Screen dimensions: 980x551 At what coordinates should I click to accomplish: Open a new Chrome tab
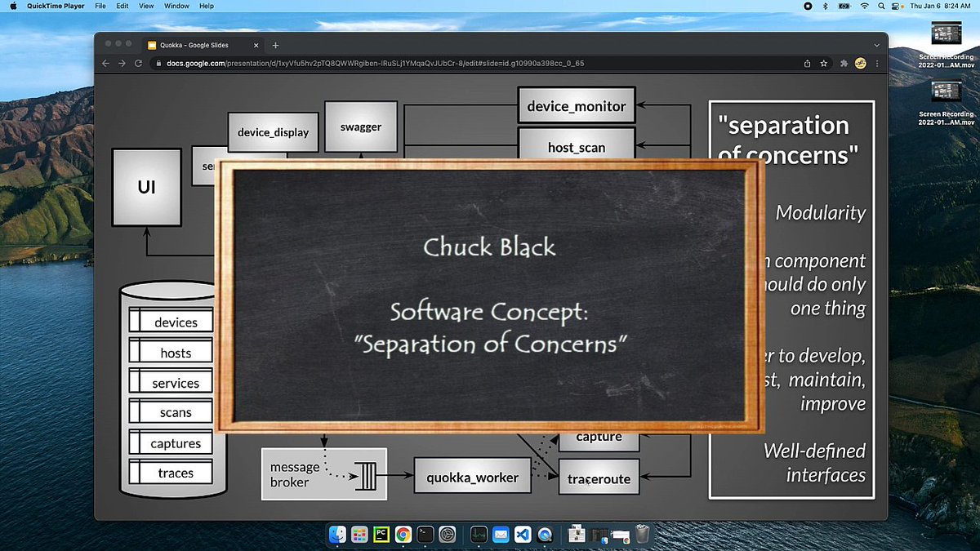[275, 45]
